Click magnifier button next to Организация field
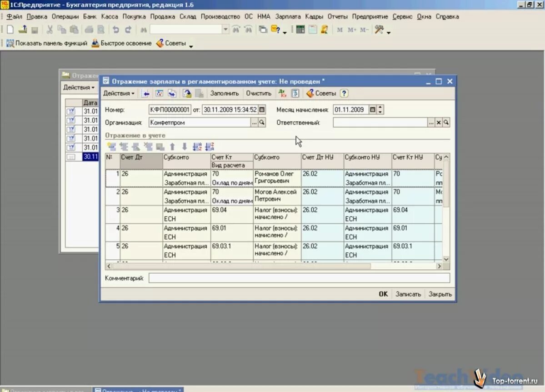Image resolution: width=545 pixels, height=392 pixels. tap(262, 122)
